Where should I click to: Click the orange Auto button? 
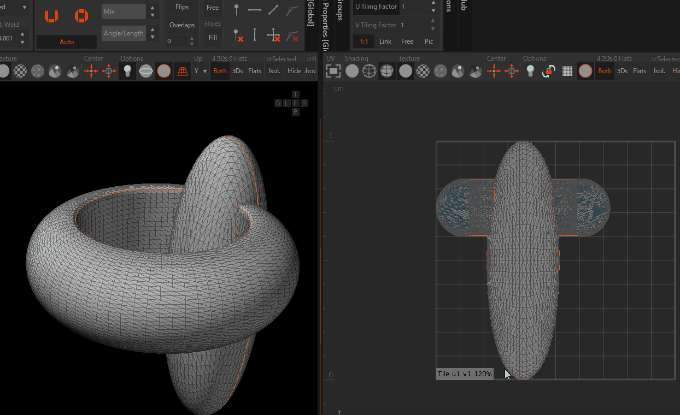pyautogui.click(x=67, y=42)
